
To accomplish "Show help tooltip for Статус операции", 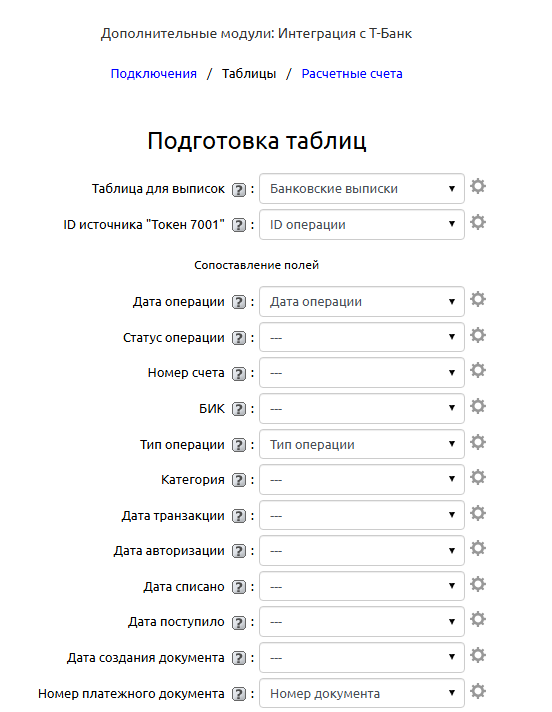I will pyautogui.click(x=239, y=338).
